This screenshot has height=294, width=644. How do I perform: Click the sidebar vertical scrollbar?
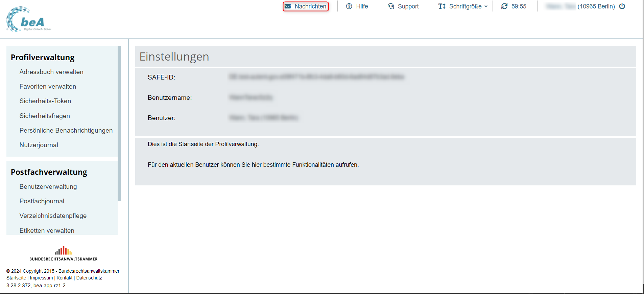[x=119, y=123]
